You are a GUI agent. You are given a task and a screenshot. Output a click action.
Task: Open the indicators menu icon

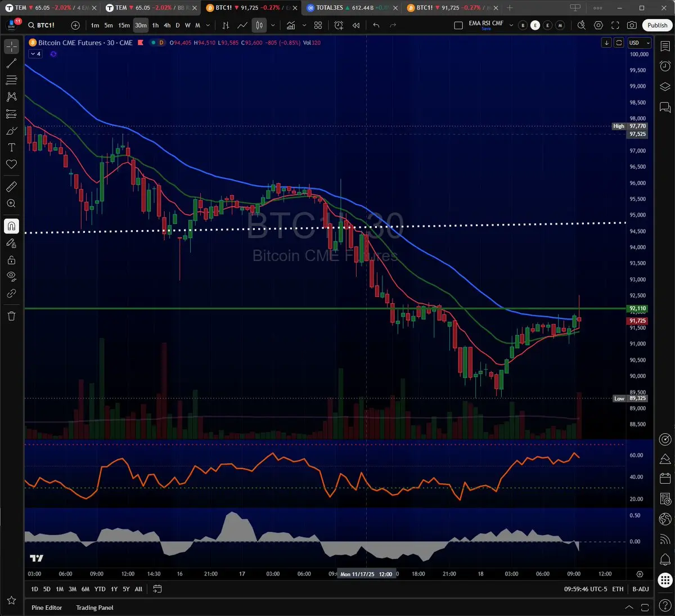pyautogui.click(x=291, y=25)
